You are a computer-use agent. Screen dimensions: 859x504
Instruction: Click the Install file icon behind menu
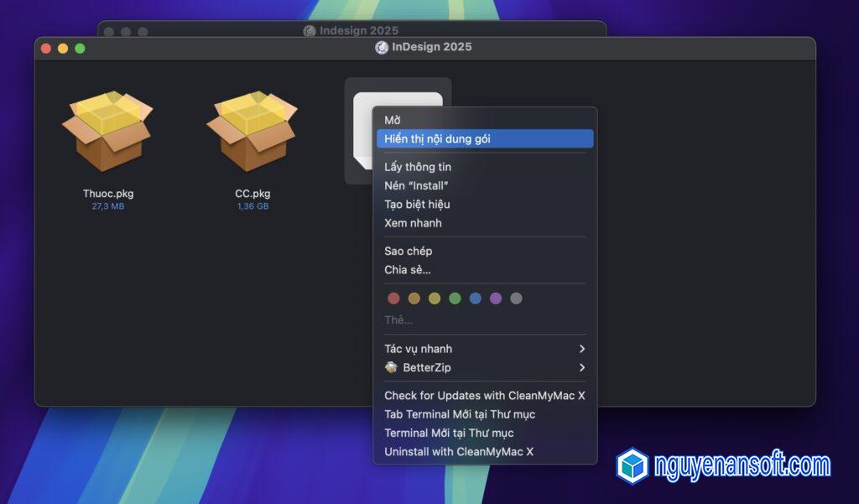361,134
